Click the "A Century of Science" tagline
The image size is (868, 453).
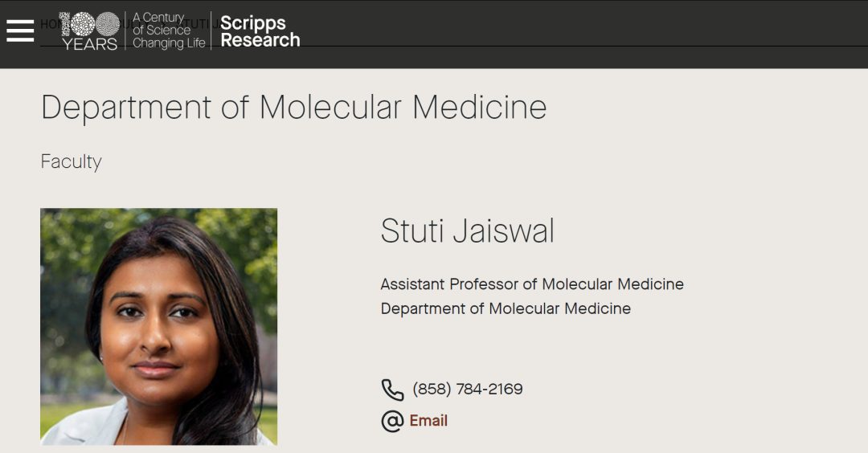162,23
